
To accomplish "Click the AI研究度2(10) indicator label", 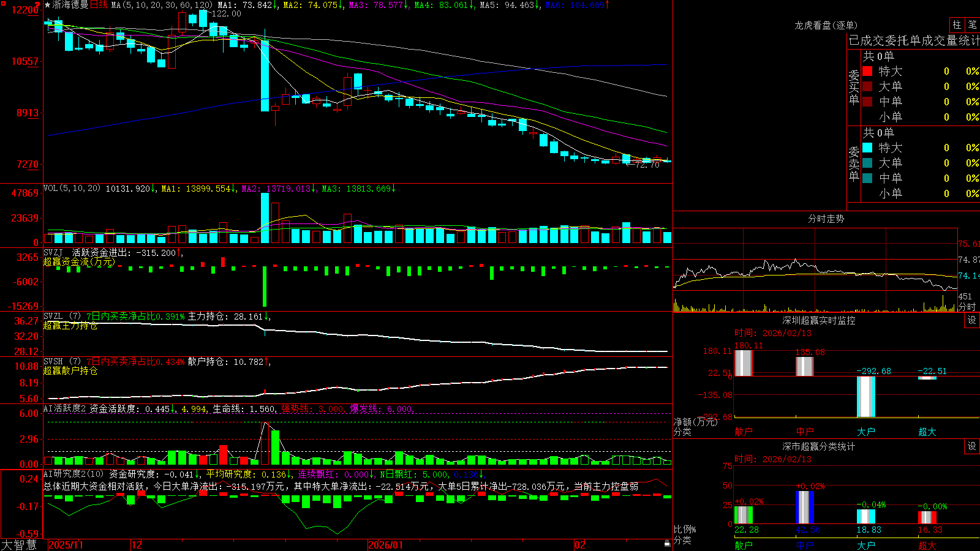I will pyautogui.click(x=74, y=474).
